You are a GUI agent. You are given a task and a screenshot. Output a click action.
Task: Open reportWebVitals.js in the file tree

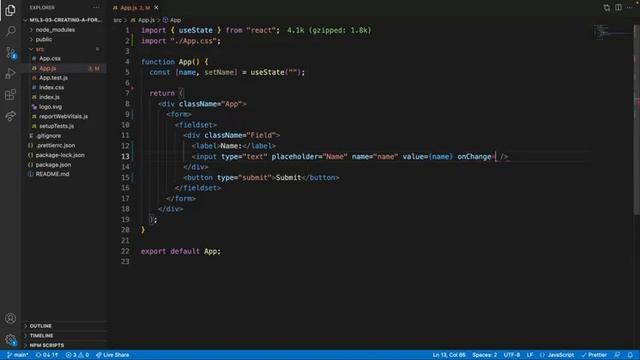tap(64, 116)
